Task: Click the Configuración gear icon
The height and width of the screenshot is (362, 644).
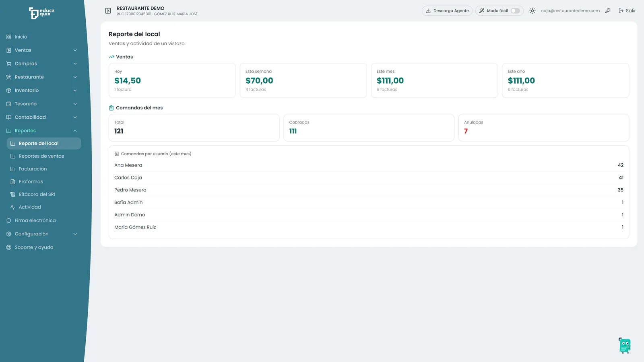Action: 9,234
